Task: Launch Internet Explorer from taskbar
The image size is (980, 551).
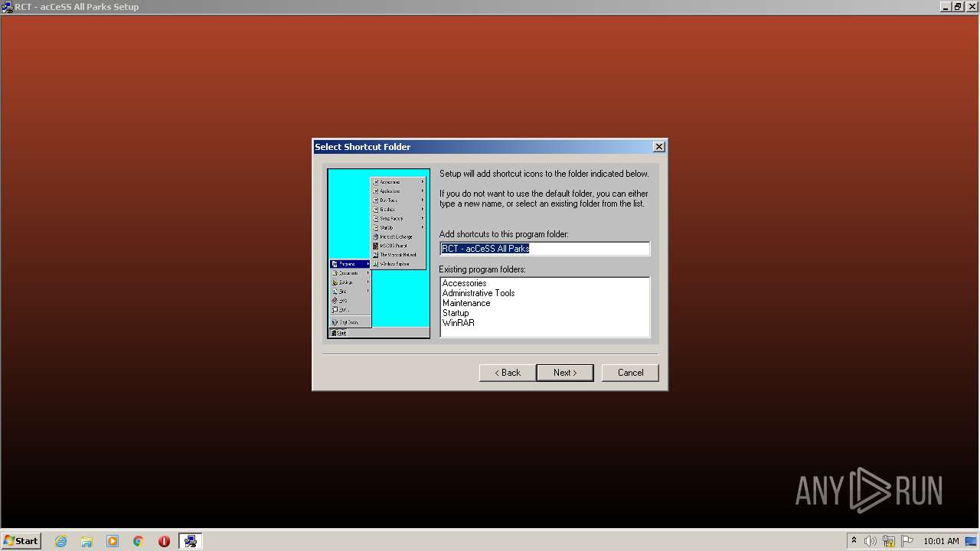Action: tap(60, 541)
